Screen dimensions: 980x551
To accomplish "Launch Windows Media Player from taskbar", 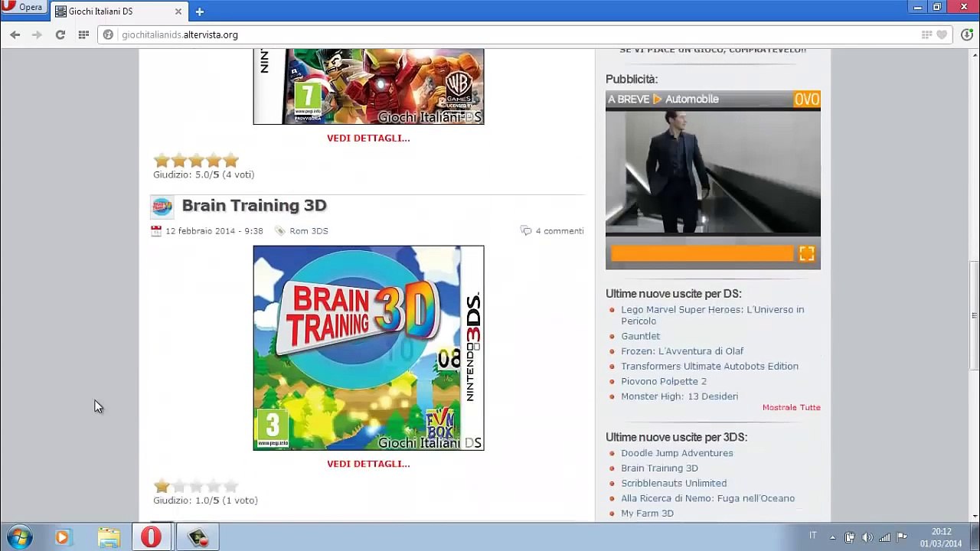I will (62, 537).
